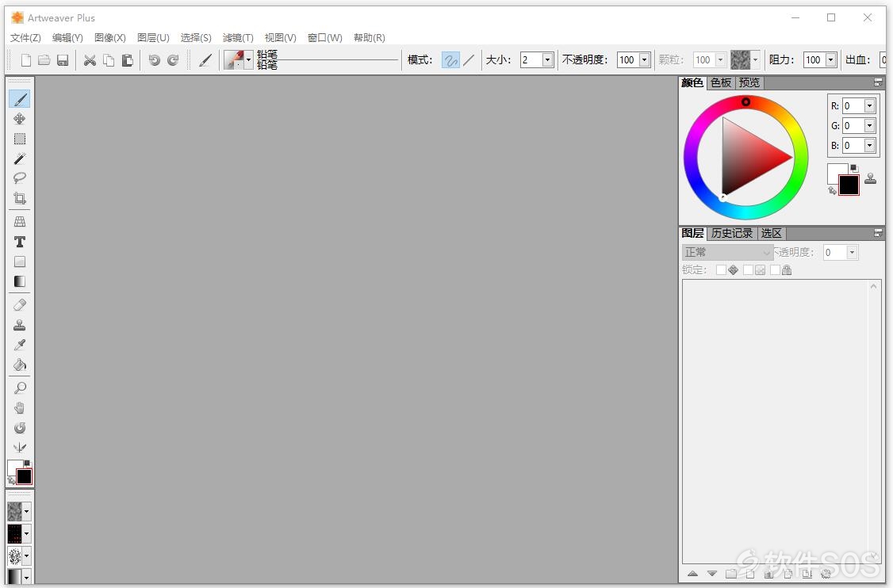Reset default colors icon in the toolbox
Image resolution: width=893 pixels, height=588 pixels.
click(x=27, y=464)
